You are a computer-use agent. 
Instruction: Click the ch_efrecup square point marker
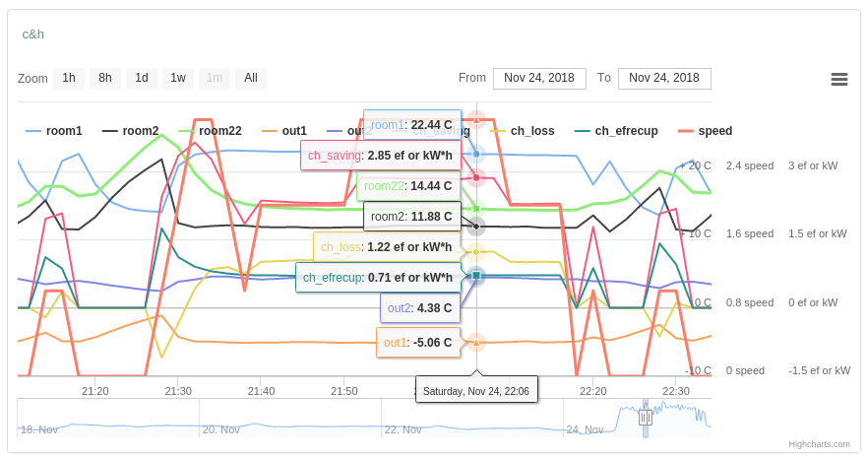coord(476,275)
